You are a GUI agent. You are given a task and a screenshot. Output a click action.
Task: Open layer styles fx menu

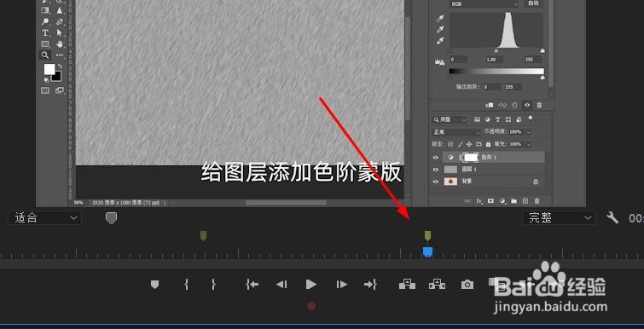point(479,201)
